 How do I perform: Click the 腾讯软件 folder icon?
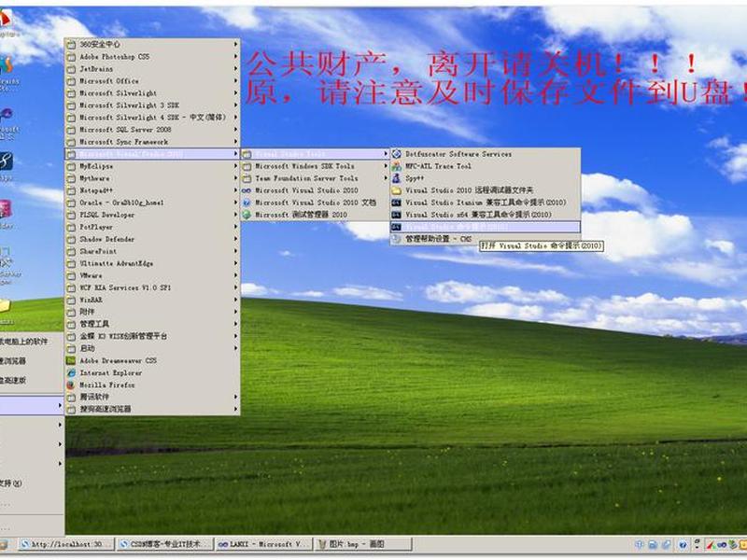coord(71,398)
